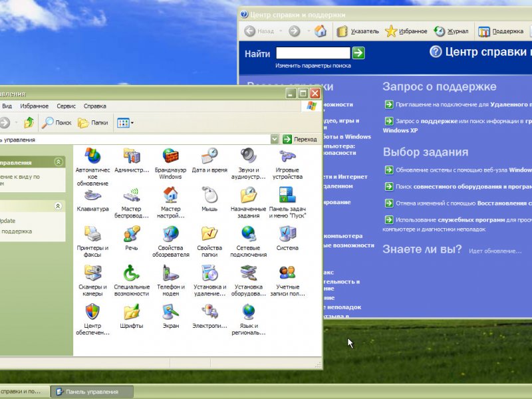Click Панель управления taskbar button

[92, 392]
